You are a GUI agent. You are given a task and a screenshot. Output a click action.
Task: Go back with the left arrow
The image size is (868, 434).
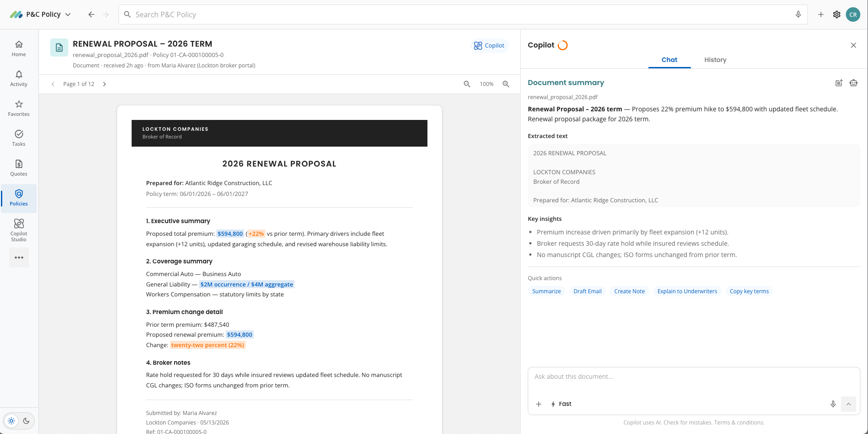pyautogui.click(x=91, y=14)
